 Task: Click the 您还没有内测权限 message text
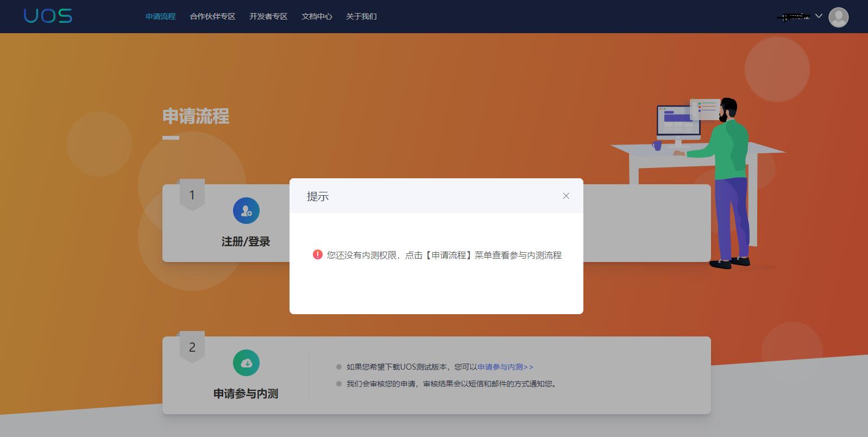pyautogui.click(x=444, y=255)
